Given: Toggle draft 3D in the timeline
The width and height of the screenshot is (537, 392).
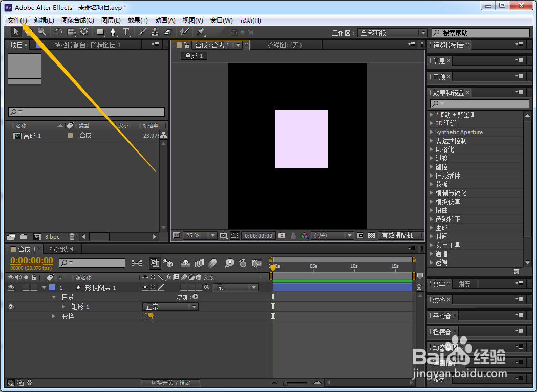Looking at the screenshot, I should click(167, 263).
